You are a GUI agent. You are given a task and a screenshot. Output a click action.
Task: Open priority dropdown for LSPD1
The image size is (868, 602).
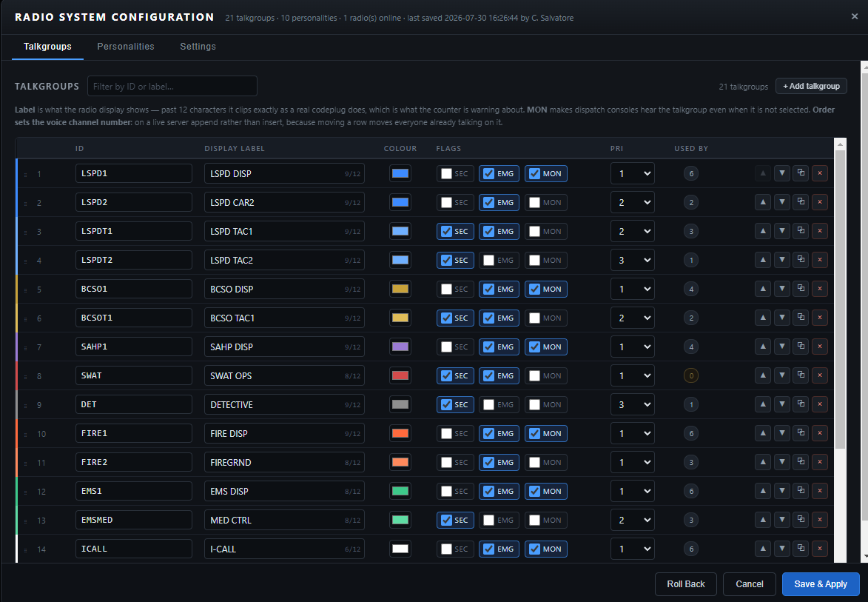632,173
